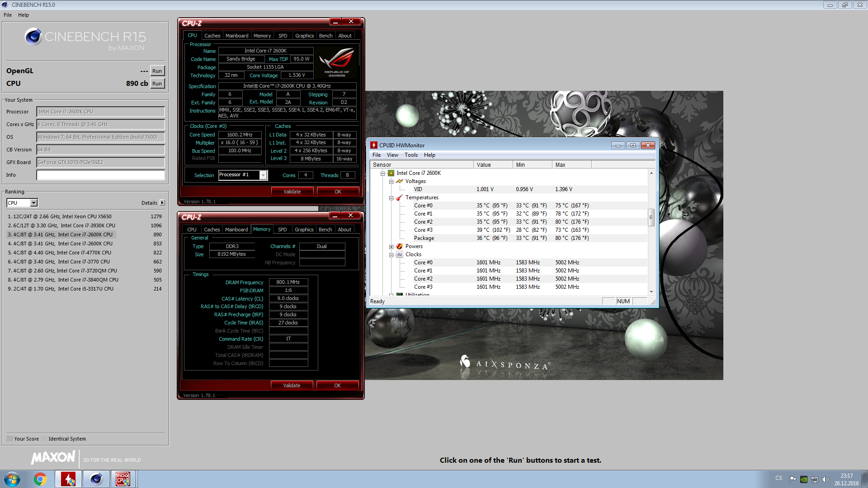Click the Action Center flag tray icon

coord(793,479)
